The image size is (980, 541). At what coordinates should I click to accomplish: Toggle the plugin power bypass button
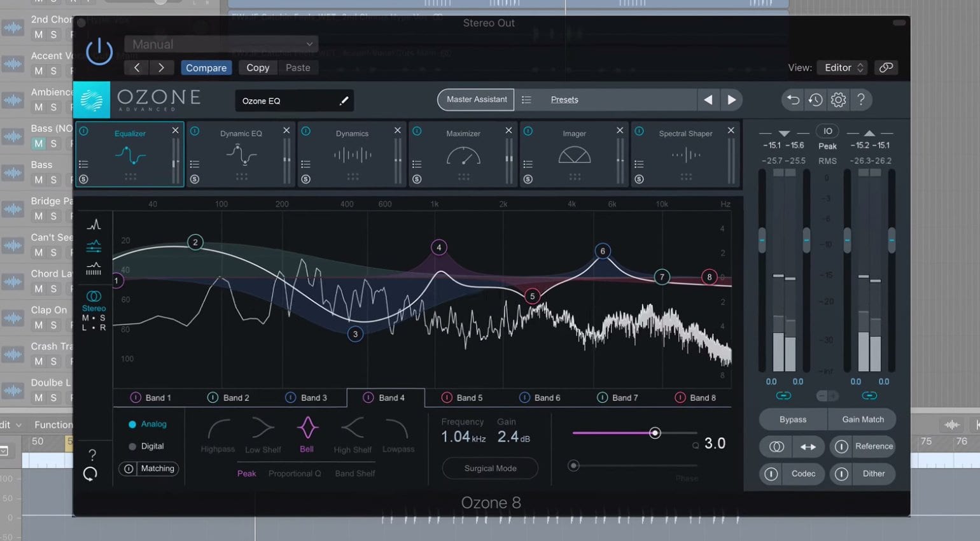coord(99,52)
